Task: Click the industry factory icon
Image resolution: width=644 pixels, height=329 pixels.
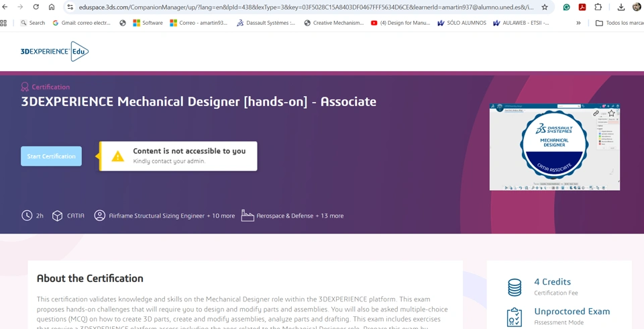Action: pos(248,216)
